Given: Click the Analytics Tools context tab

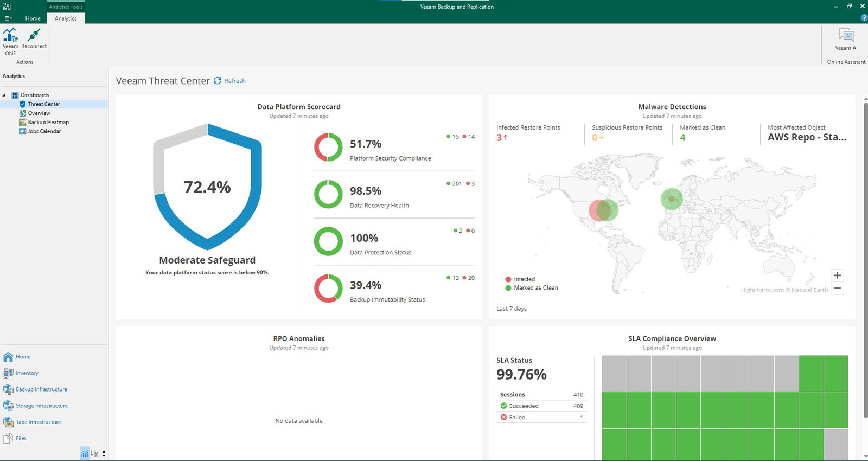Looking at the screenshot, I should tap(66, 7).
